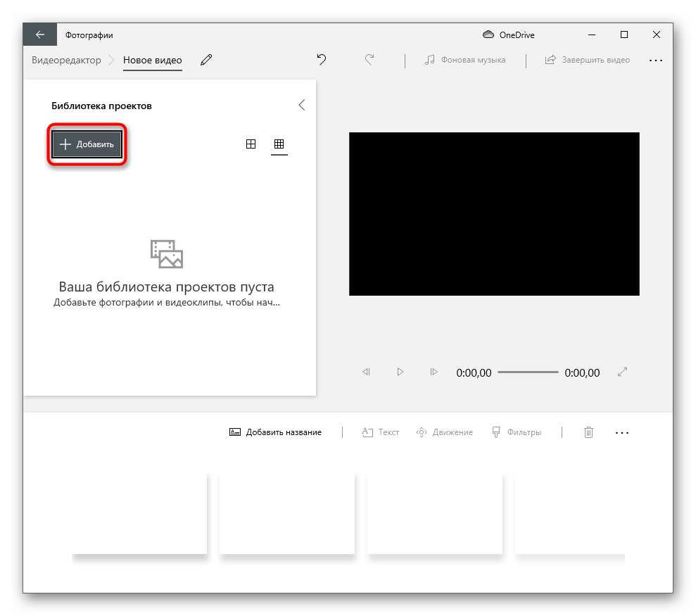Click the Добавить button
The image size is (696, 616).
click(x=87, y=144)
